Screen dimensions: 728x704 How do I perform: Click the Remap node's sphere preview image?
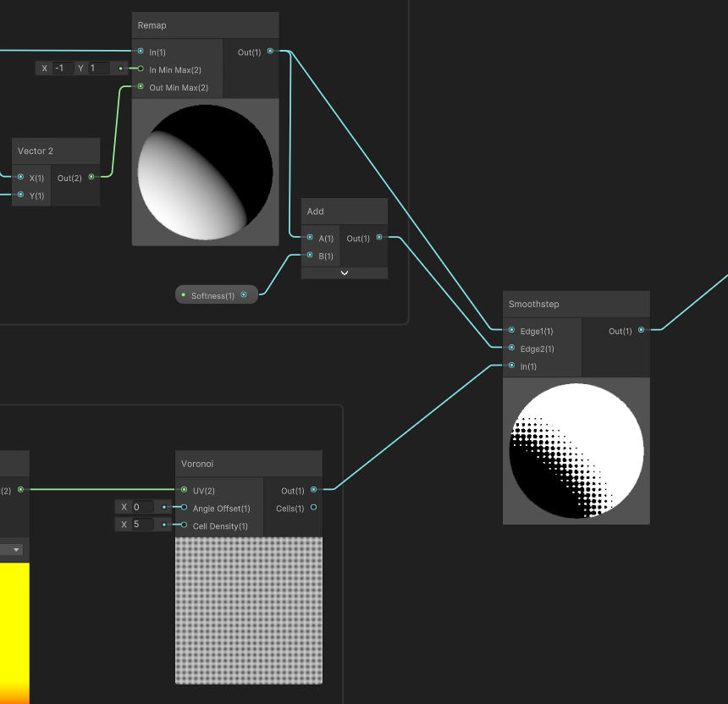click(x=205, y=170)
